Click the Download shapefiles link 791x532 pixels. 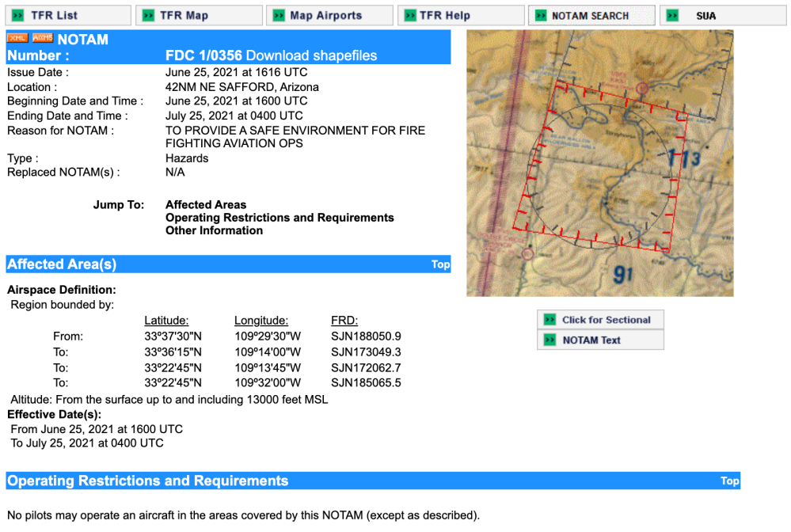pos(311,55)
